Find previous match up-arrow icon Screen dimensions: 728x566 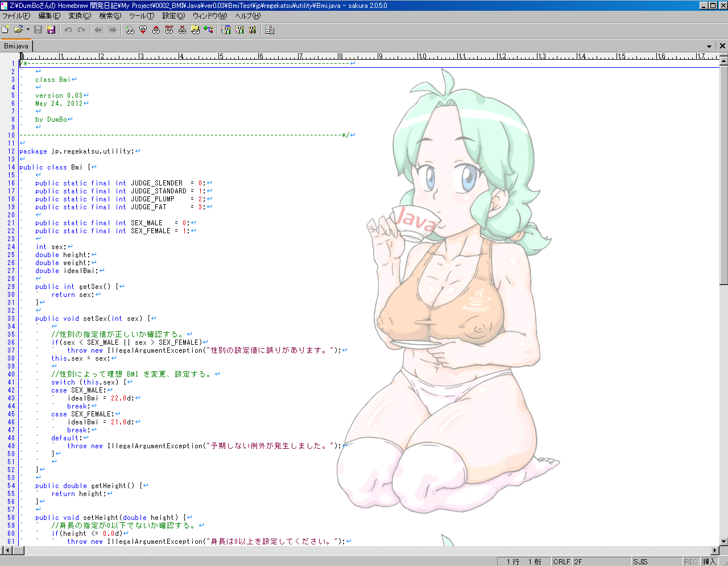(x=156, y=30)
